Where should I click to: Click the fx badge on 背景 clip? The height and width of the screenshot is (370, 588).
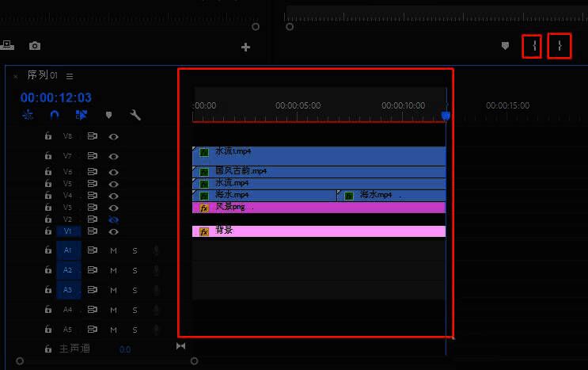[x=204, y=231]
